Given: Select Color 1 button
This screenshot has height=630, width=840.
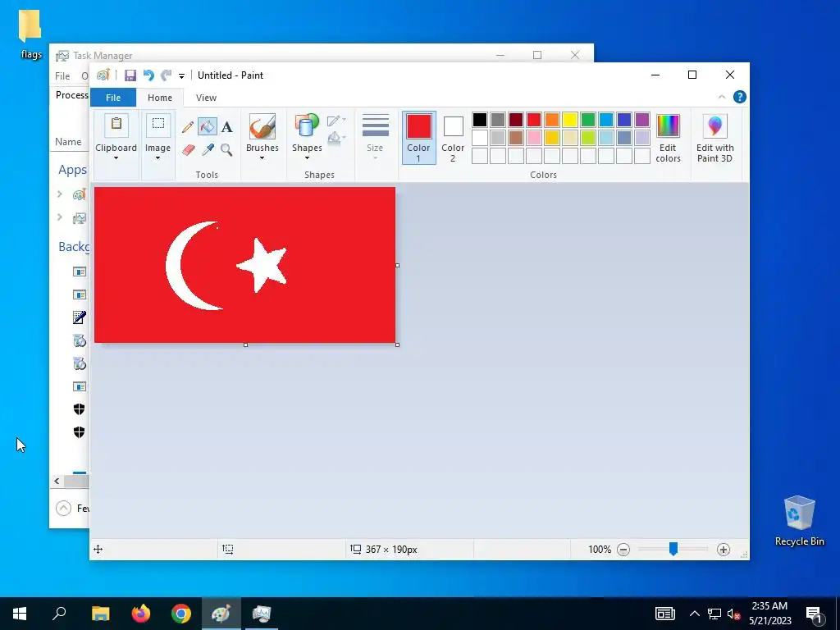Looking at the screenshot, I should [x=418, y=138].
